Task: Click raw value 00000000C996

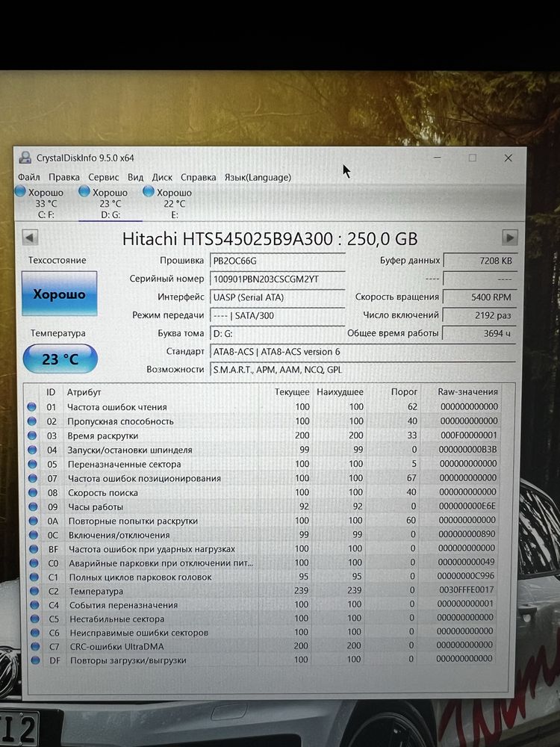Action: pos(466,576)
